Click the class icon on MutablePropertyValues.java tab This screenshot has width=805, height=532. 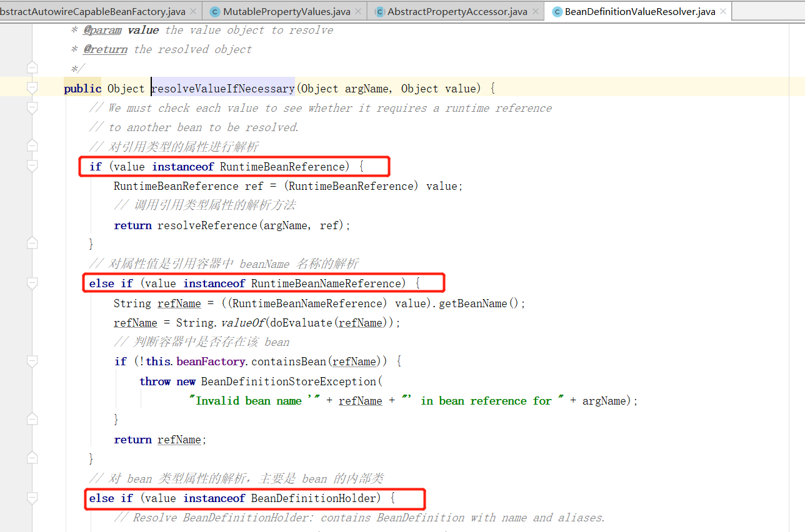[x=215, y=11]
